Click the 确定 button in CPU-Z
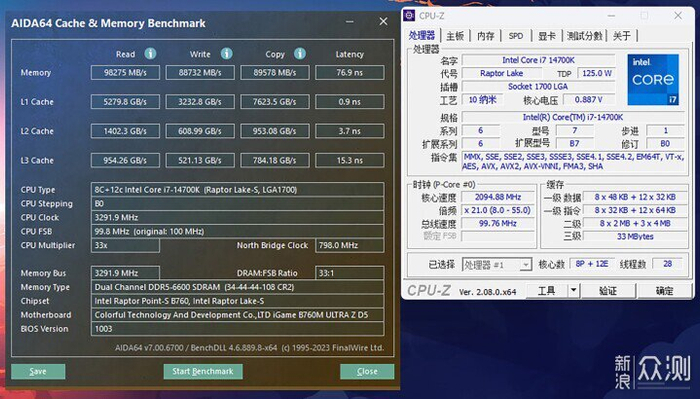Image resolution: width=700 pixels, height=399 pixels. [665, 291]
